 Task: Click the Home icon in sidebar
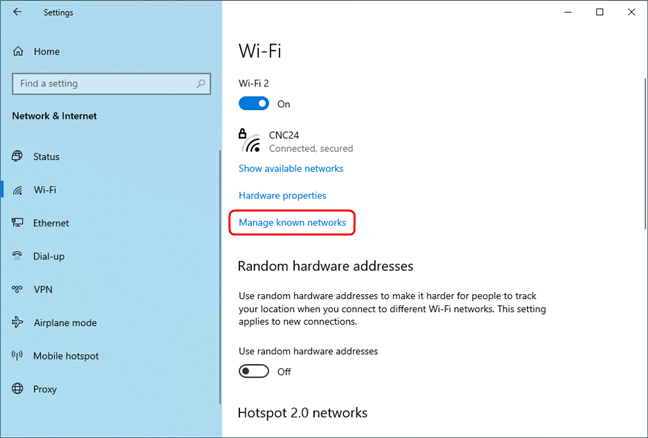point(17,51)
